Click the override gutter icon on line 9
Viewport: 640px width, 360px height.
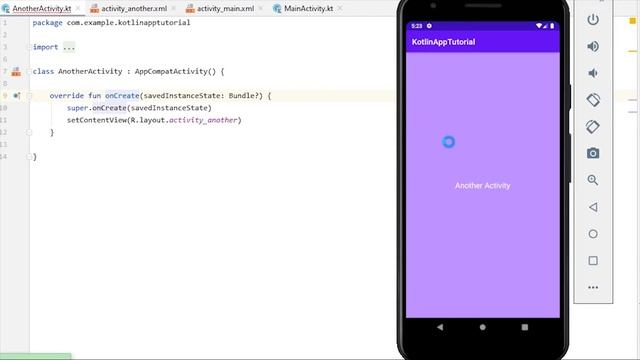pyautogui.click(x=17, y=96)
